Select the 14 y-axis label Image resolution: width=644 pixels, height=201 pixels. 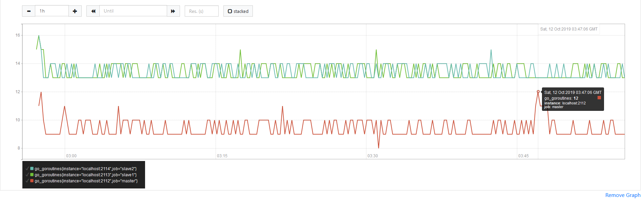click(x=18, y=63)
